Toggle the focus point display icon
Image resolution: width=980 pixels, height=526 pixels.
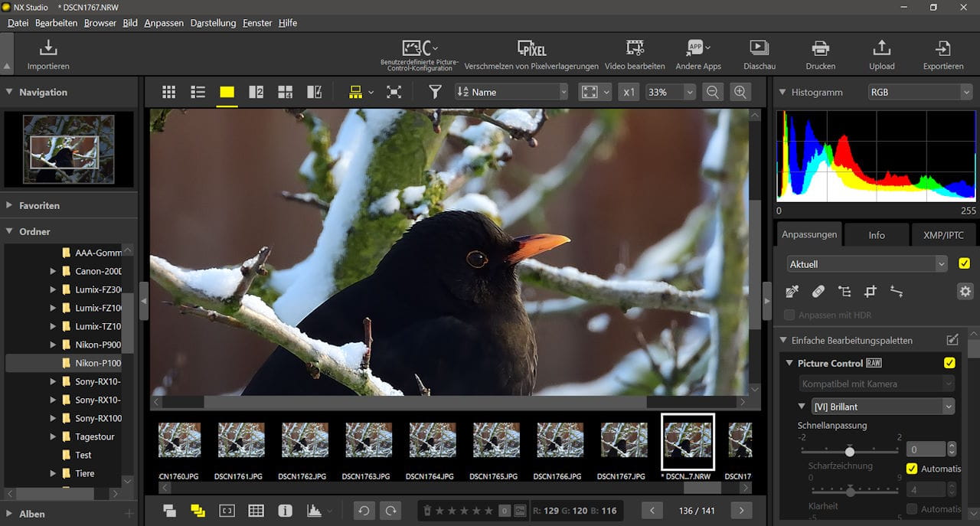coord(227,511)
